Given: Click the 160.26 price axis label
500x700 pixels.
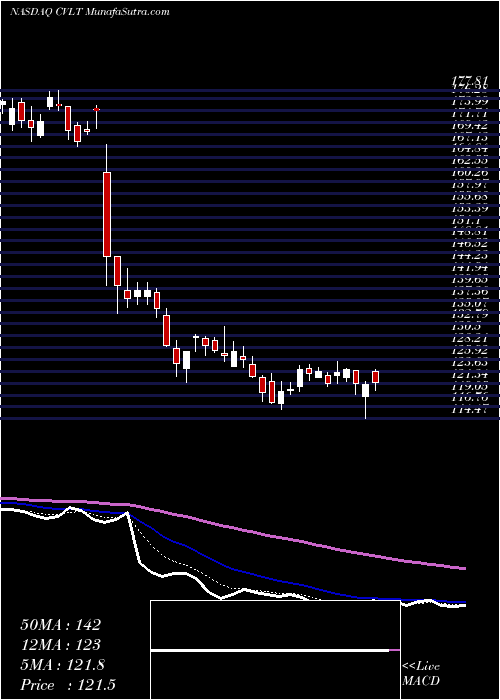Looking at the screenshot, I should (x=470, y=172).
